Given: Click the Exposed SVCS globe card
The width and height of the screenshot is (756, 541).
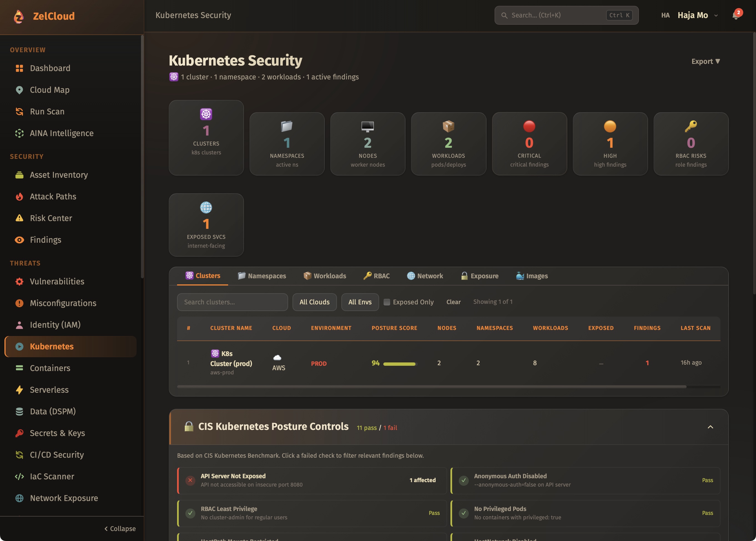Looking at the screenshot, I should (206, 225).
